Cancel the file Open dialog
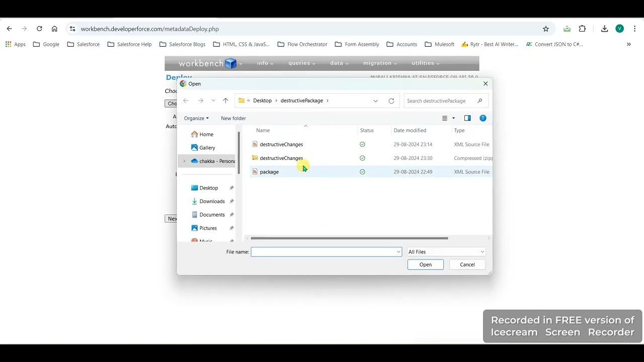644x362 pixels. tap(467, 264)
